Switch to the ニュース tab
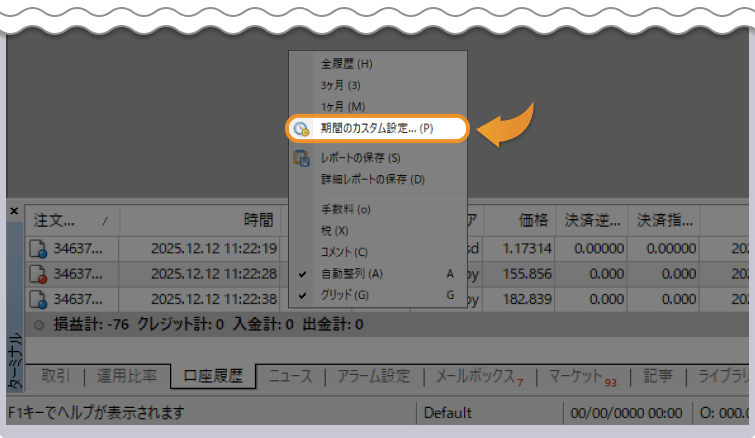The height and width of the screenshot is (438, 755). pos(290,376)
